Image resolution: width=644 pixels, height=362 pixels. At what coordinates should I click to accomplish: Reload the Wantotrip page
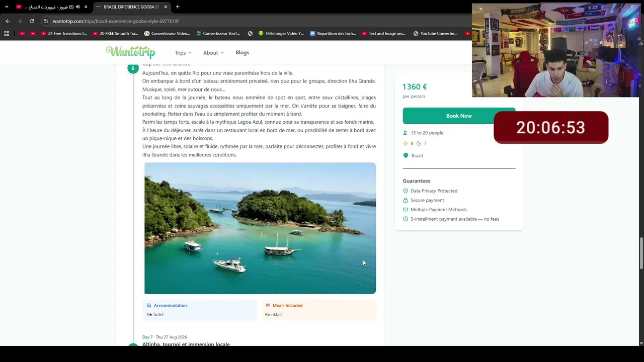point(32,21)
